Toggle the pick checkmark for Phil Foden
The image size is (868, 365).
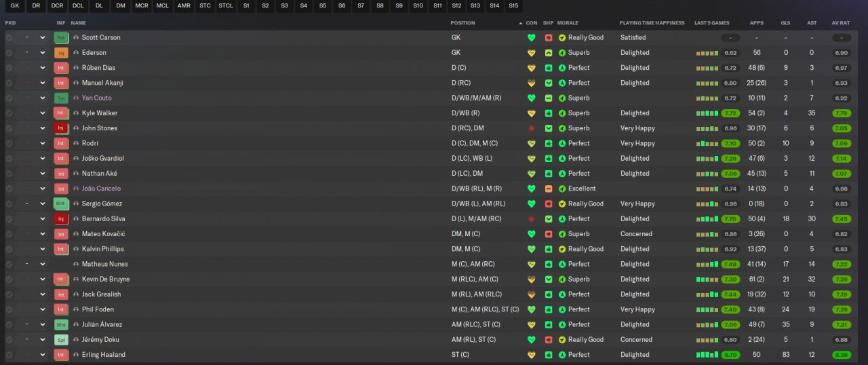point(9,309)
